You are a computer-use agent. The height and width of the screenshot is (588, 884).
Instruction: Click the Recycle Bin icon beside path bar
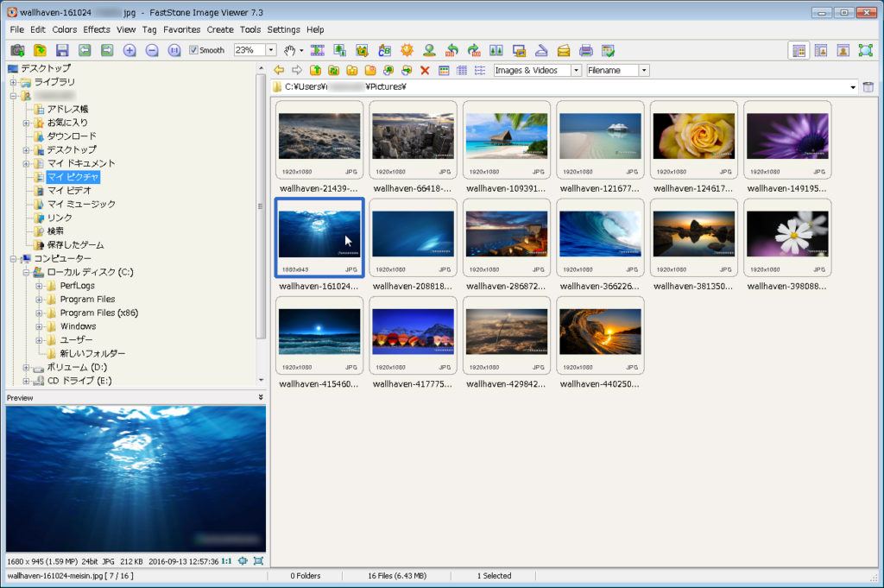click(868, 87)
